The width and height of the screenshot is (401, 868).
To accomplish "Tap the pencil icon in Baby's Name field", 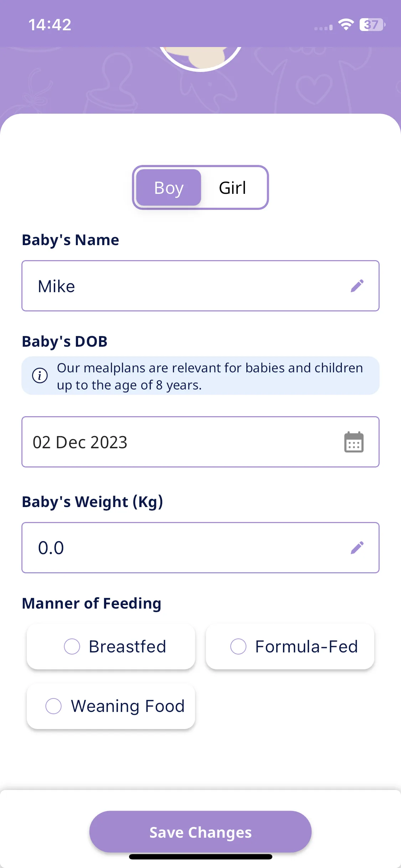I will tap(357, 286).
